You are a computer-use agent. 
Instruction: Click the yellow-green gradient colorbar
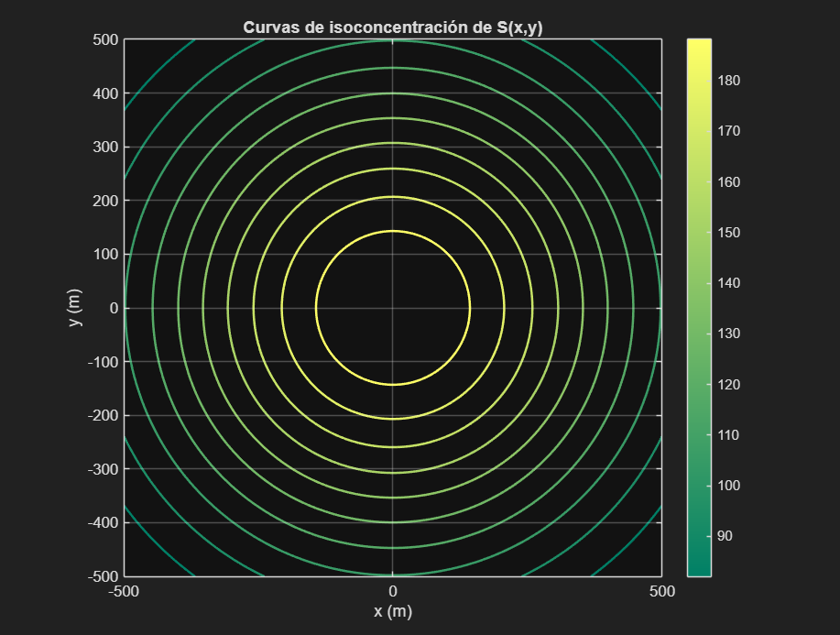pyautogui.click(x=699, y=308)
